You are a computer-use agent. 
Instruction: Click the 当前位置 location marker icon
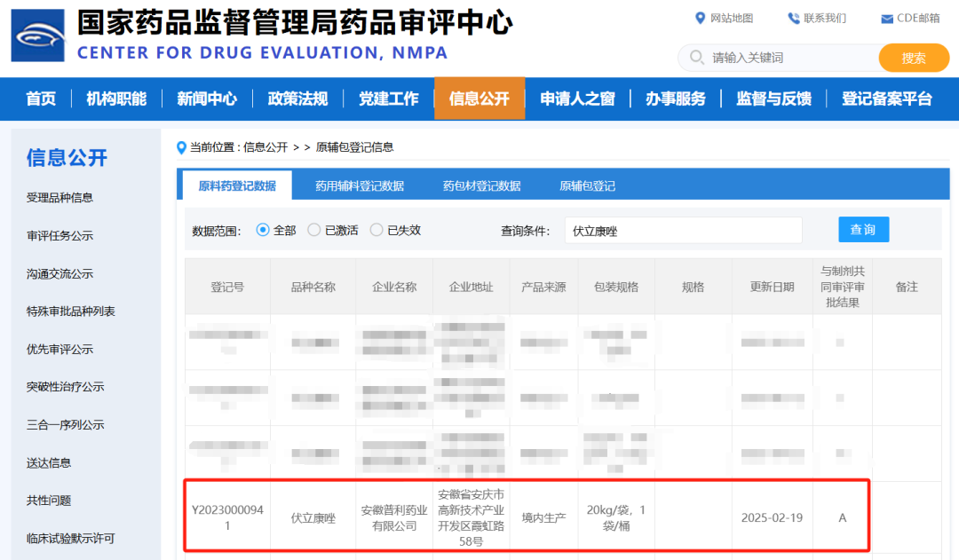coord(182,147)
